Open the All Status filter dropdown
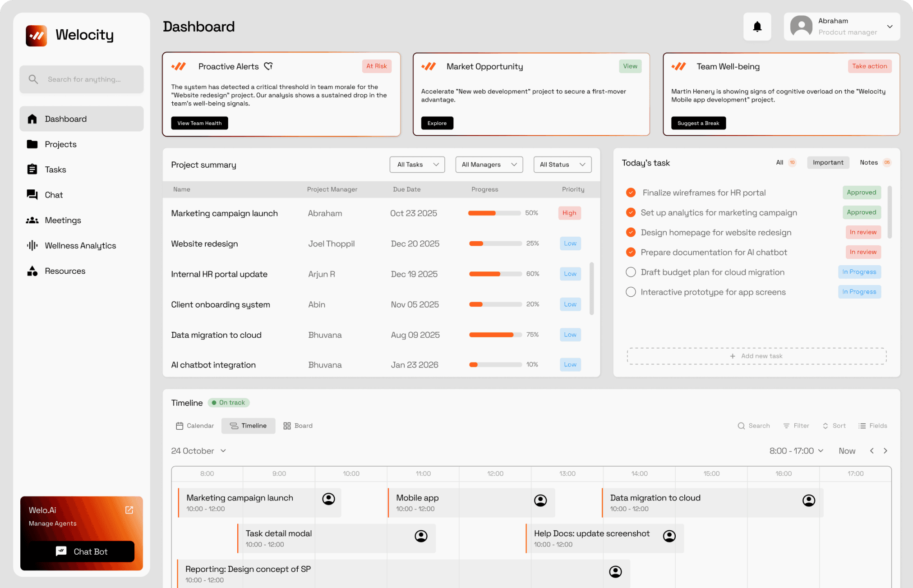This screenshot has width=913, height=588. 562,165
